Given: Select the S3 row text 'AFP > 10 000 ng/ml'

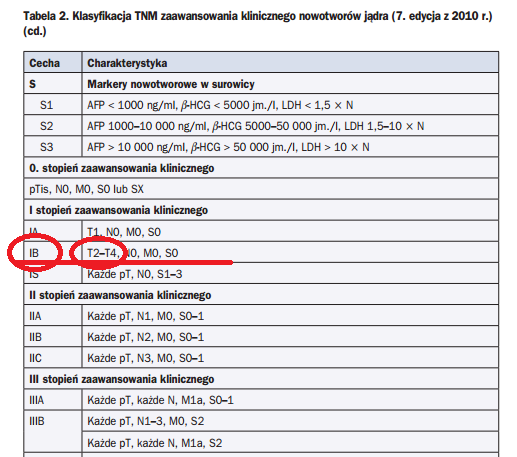Looking at the screenshot, I should coord(137,147).
